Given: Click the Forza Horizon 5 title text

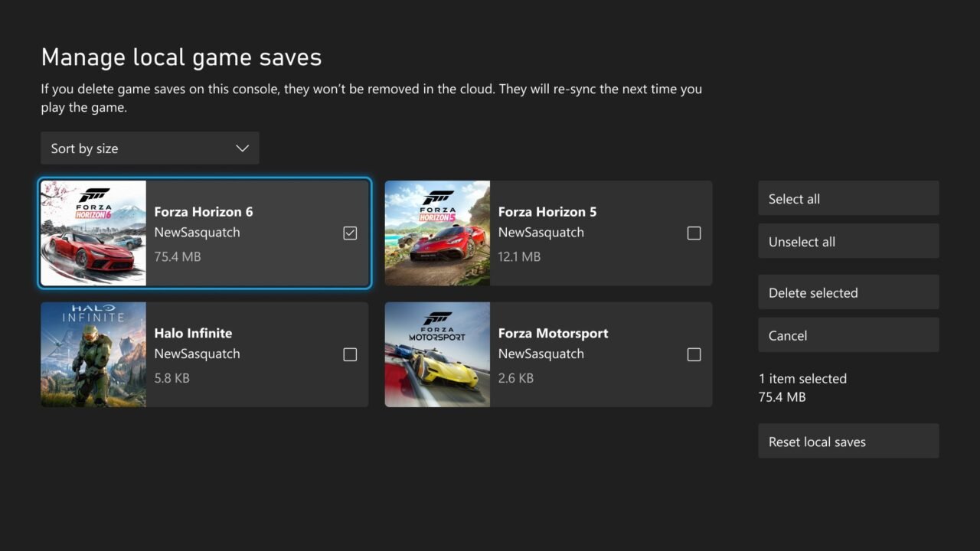Looking at the screenshot, I should (547, 211).
